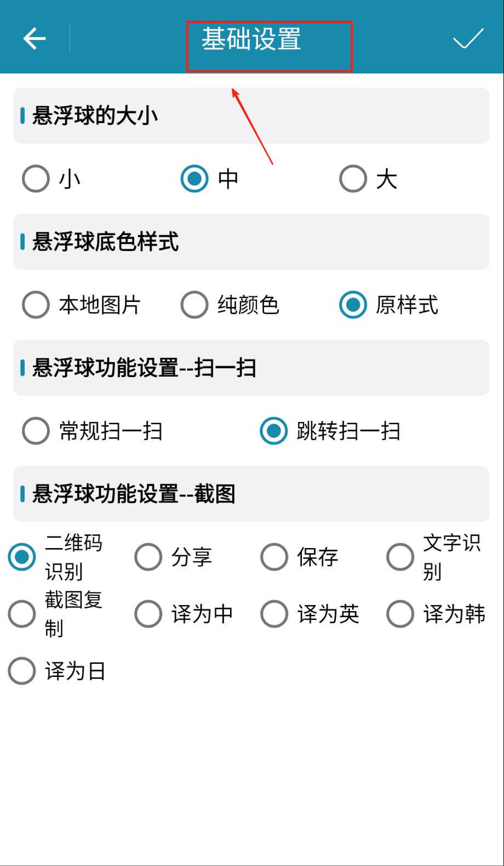Select 译为中 translation option

click(148, 614)
